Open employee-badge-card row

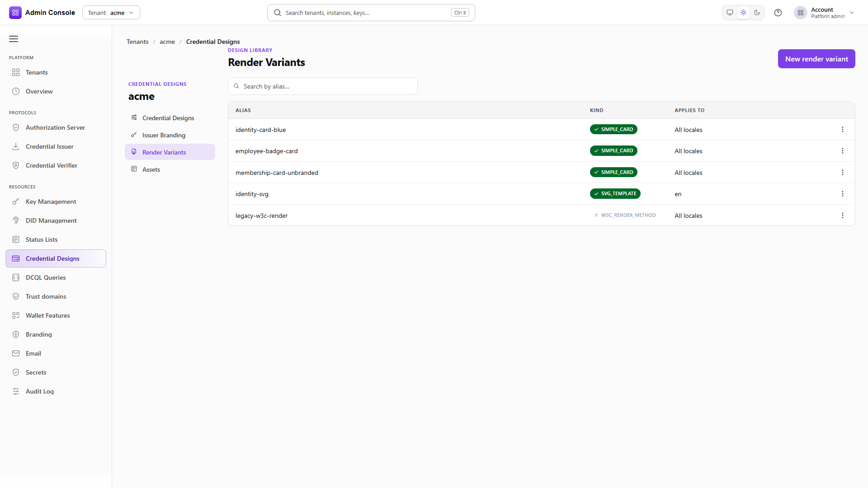(x=542, y=151)
